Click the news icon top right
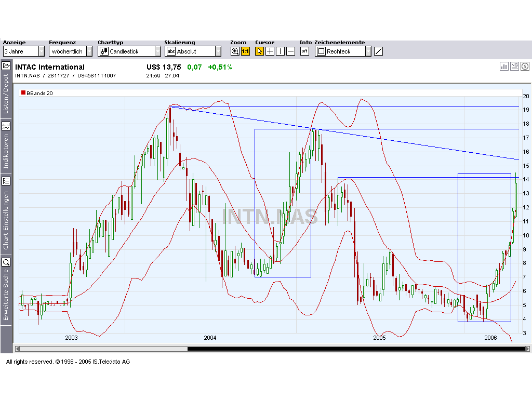 click(x=514, y=66)
